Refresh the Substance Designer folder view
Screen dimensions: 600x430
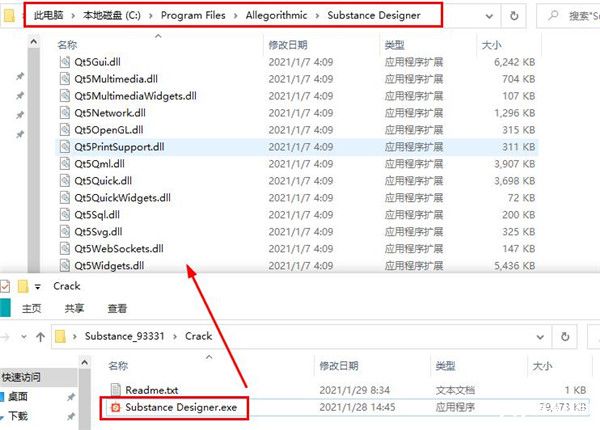[514, 16]
